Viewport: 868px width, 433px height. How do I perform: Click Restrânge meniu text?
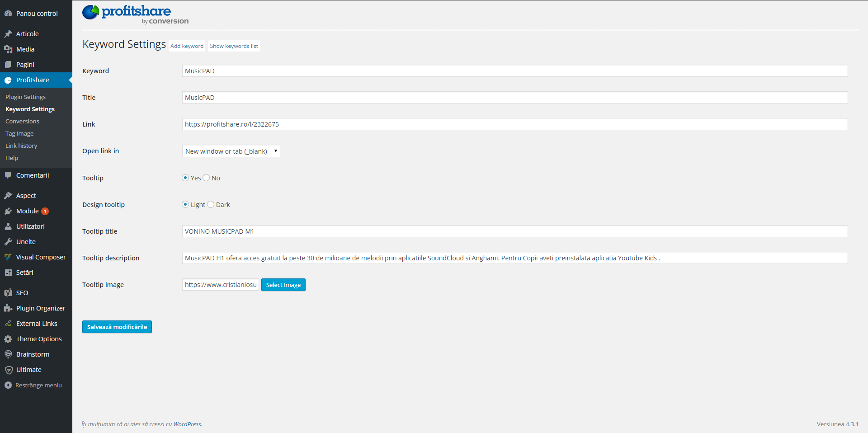38,385
